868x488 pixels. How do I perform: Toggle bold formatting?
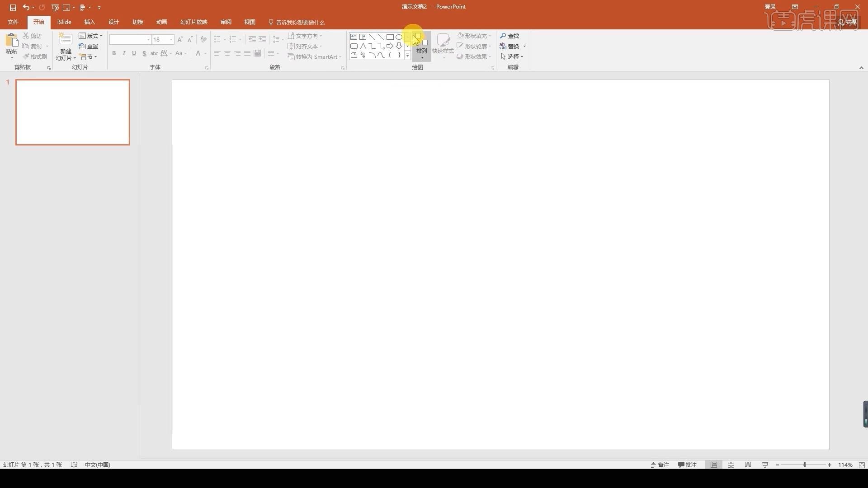pos(114,53)
